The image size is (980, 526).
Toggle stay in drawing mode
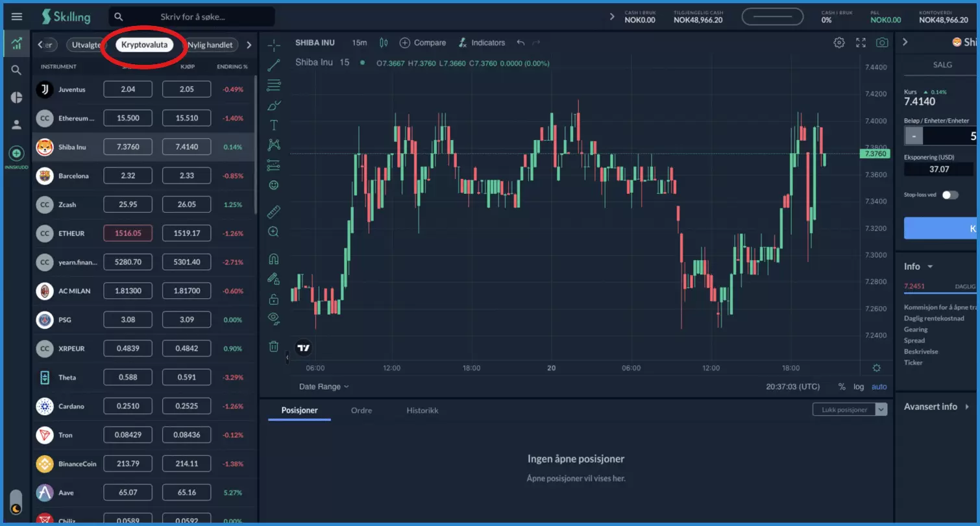[x=274, y=279]
